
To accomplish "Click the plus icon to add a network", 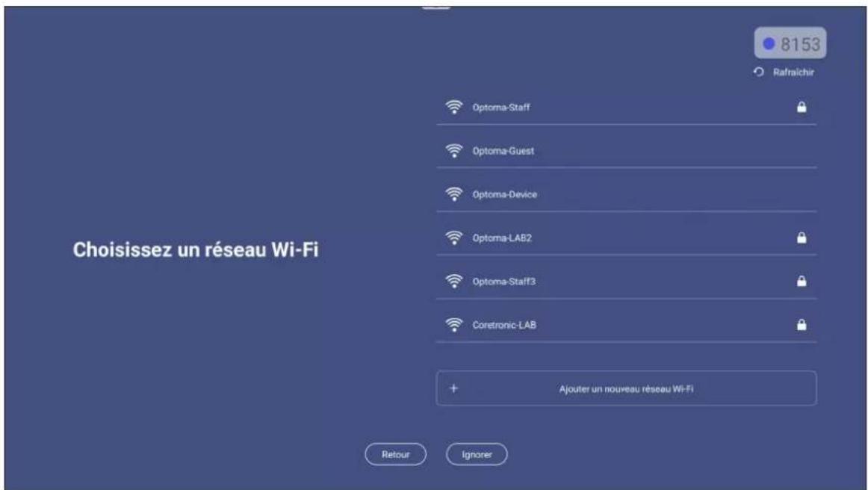I will coord(453,388).
